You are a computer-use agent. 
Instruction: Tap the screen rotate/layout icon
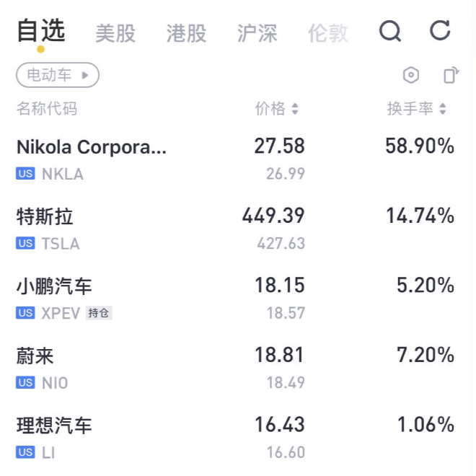coord(451,75)
